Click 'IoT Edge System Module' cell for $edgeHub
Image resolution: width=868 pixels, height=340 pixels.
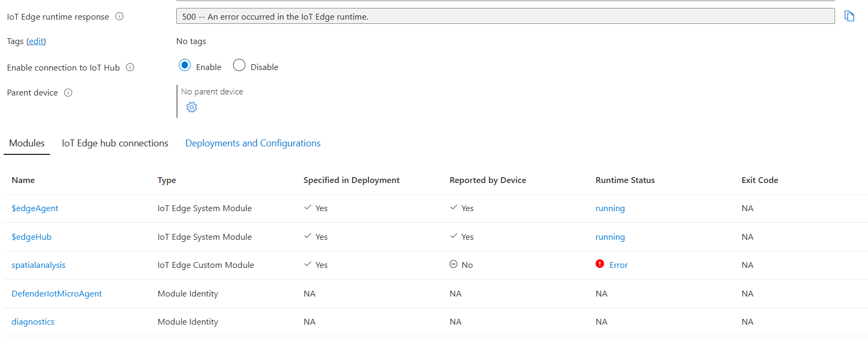(204, 237)
